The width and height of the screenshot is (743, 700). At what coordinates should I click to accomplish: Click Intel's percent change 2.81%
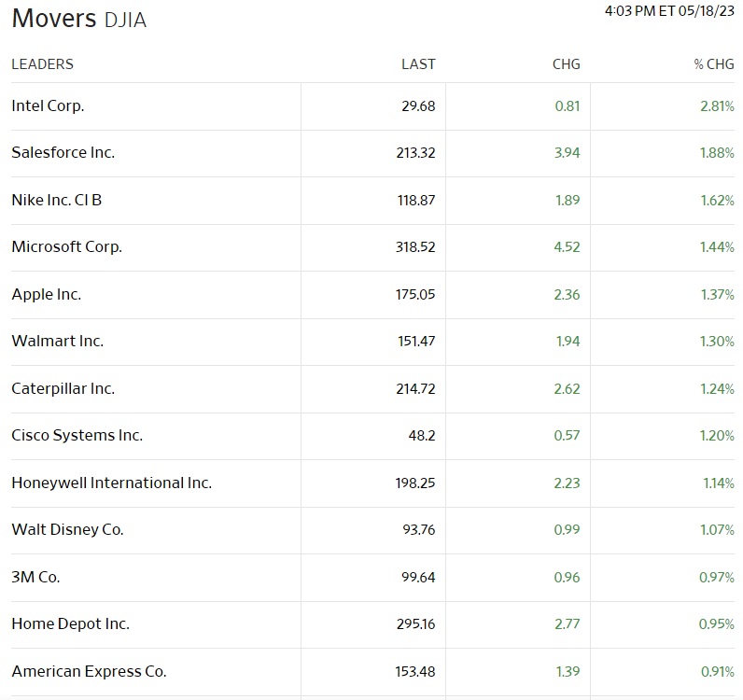(718, 106)
